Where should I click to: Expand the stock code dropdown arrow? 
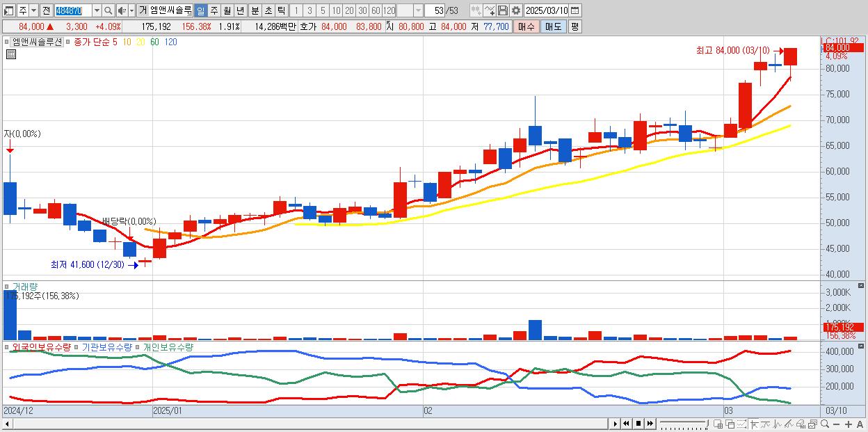[x=97, y=10]
